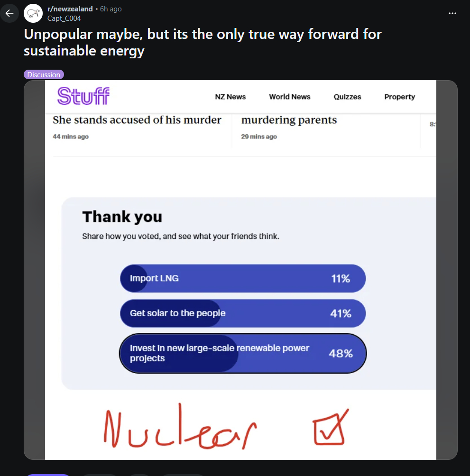This screenshot has width=470, height=476.
Task: Choose Invest in new large-scale renewable projects
Action: click(x=242, y=353)
